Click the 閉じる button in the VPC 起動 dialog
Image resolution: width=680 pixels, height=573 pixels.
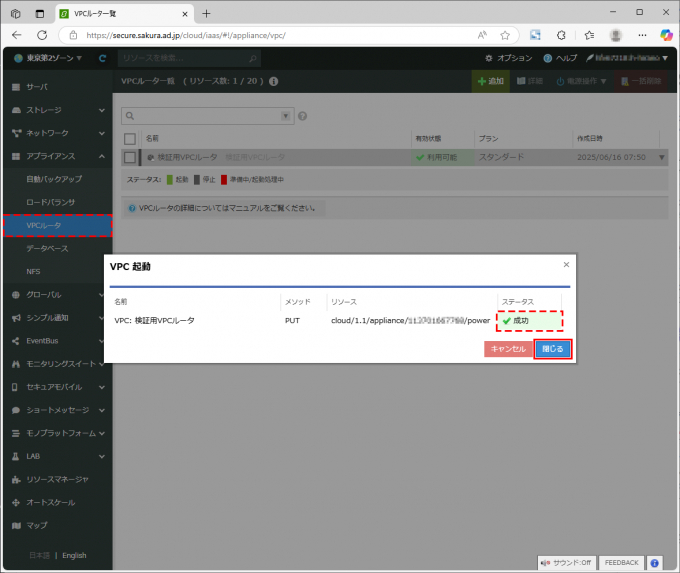click(x=552, y=349)
